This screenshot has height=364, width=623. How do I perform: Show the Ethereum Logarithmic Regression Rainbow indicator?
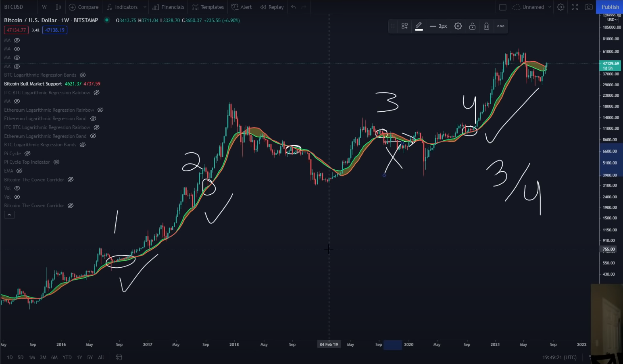(x=100, y=110)
